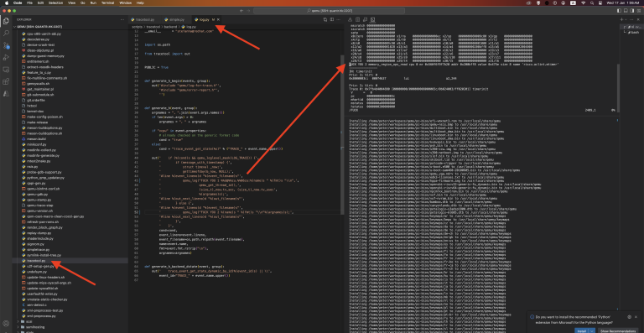Click the new terminal plus icon
644x333 pixels.
621,19
